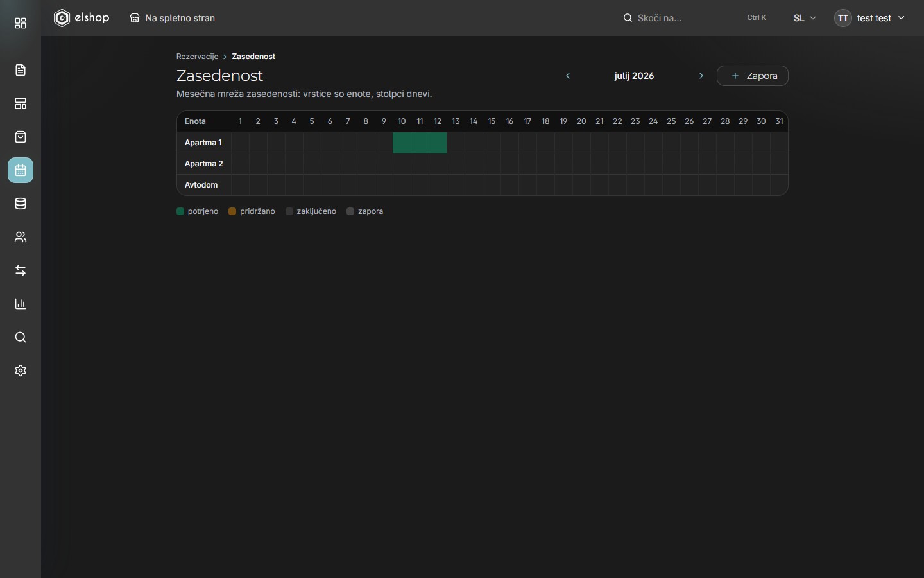Click the julij 2026 month label
The width and height of the screenshot is (924, 578).
coord(634,76)
